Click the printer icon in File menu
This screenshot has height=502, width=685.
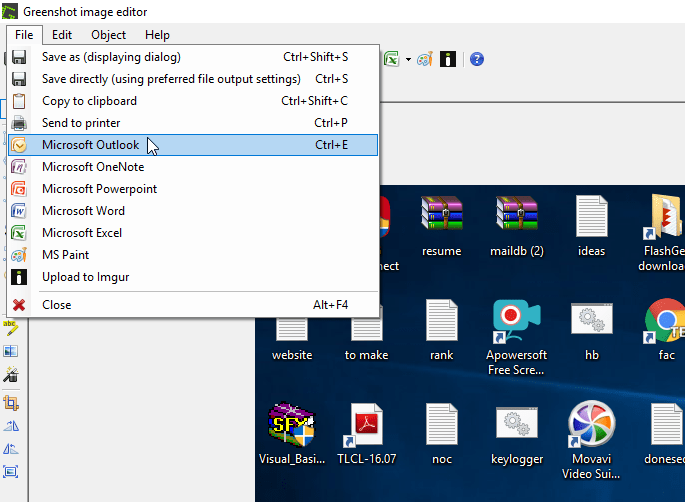[19, 123]
